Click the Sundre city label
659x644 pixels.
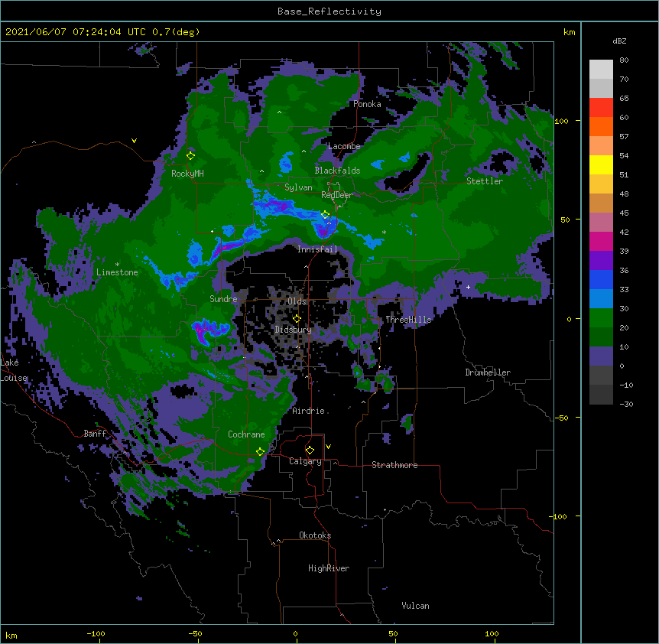click(223, 299)
